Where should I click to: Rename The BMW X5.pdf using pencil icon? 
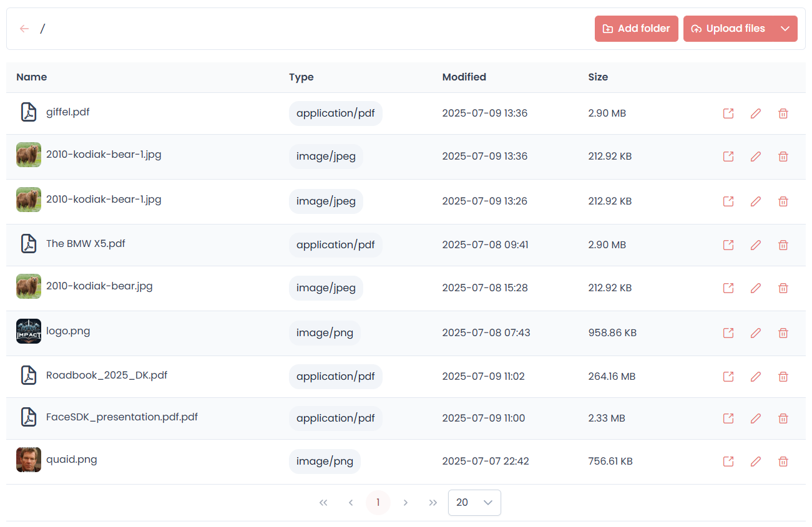tap(755, 245)
